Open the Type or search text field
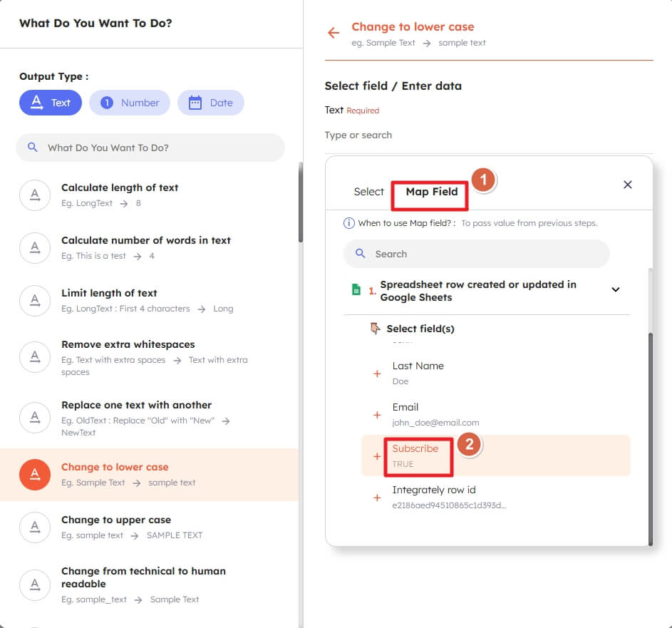 click(x=488, y=135)
